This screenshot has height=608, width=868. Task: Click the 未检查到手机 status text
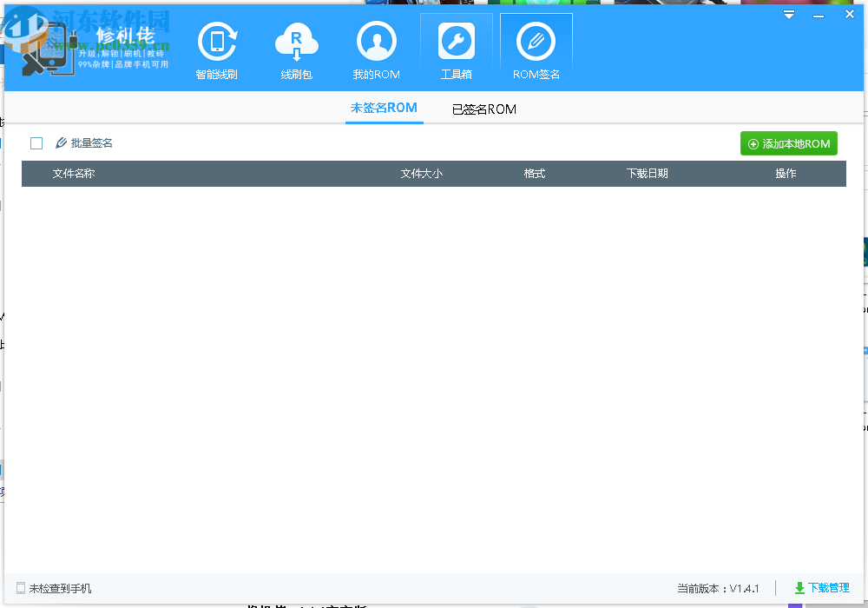[61, 589]
